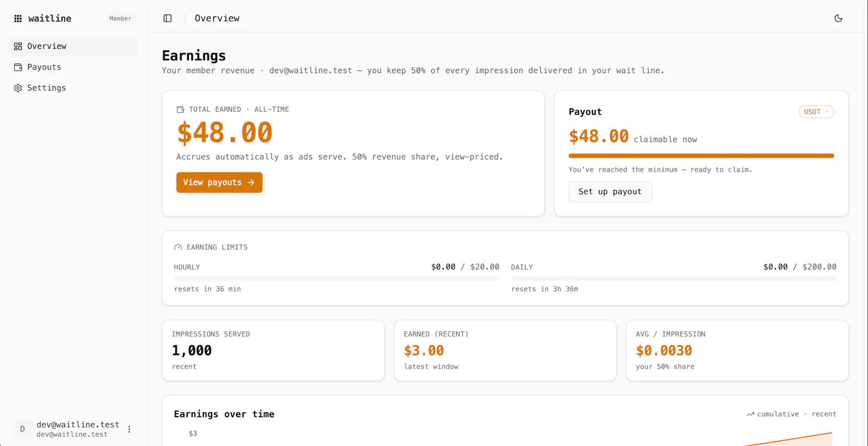Click the 'resets in 3h 36m' text

pos(545,289)
